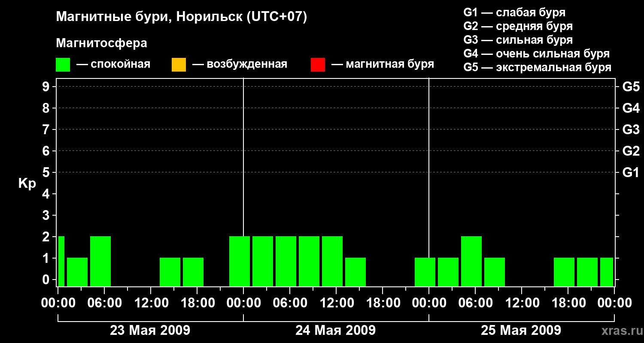Click the Kp 1 bar starting 13:00 on 23 Мая
This screenshot has width=644, height=343.
[170, 272]
